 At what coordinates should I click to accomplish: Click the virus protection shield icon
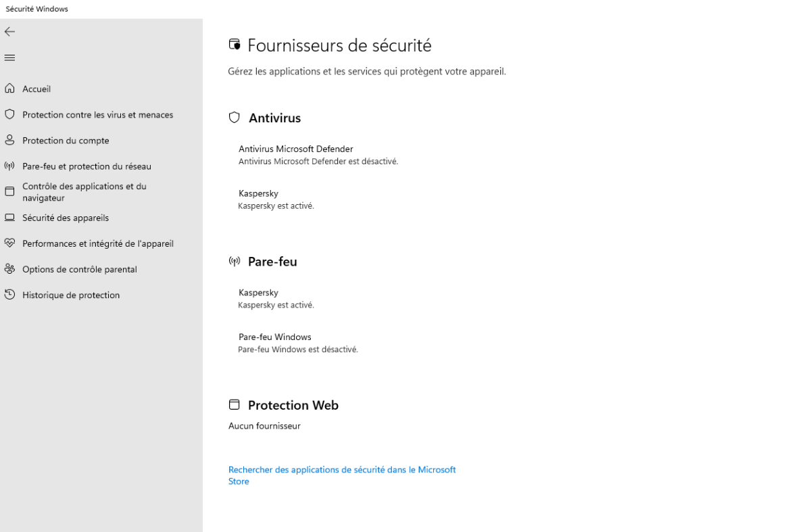pyautogui.click(x=9, y=114)
